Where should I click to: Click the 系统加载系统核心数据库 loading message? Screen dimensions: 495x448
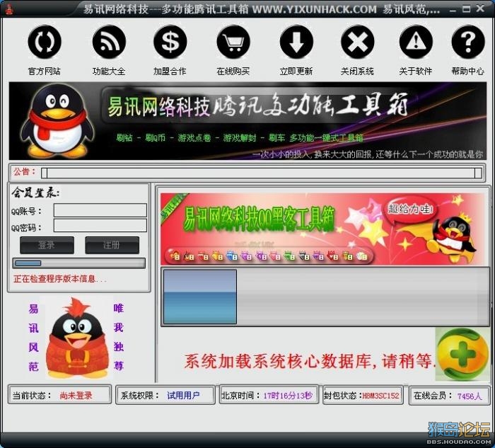[x=310, y=361]
